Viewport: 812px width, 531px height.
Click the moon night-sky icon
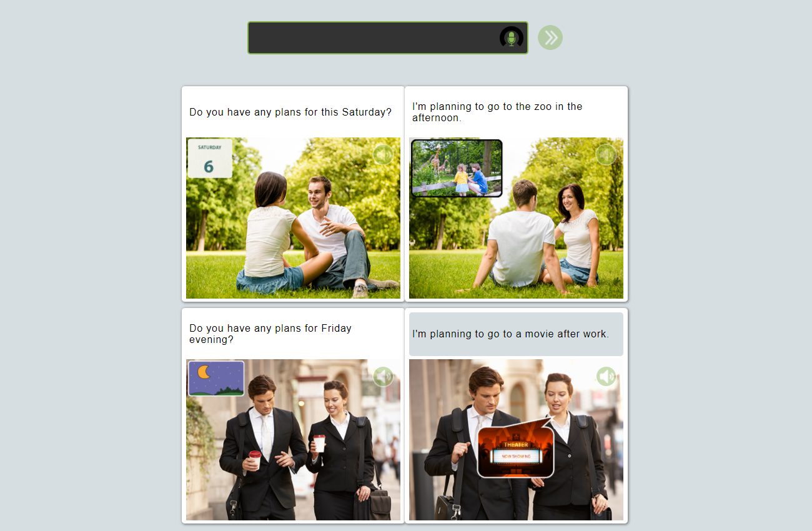coord(216,379)
